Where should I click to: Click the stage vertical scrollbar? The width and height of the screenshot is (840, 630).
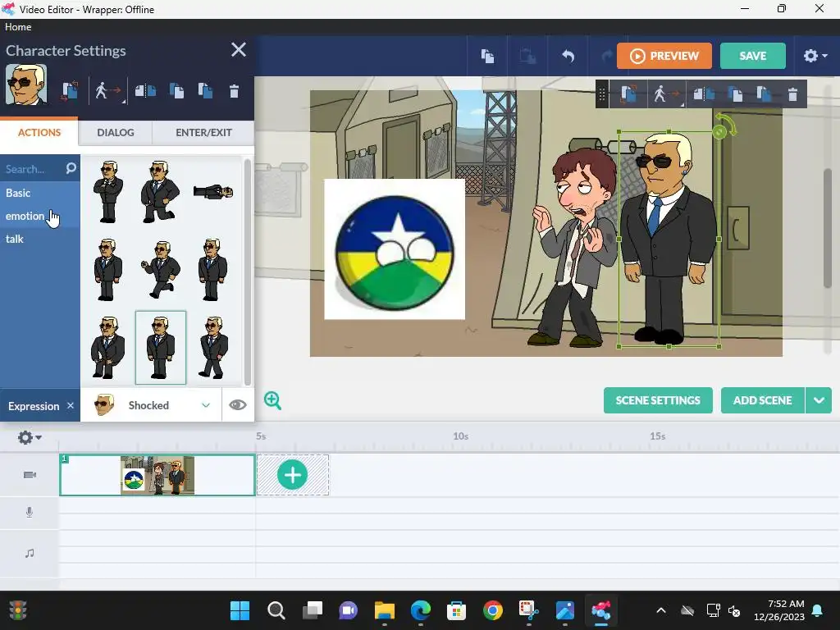[x=828, y=228]
